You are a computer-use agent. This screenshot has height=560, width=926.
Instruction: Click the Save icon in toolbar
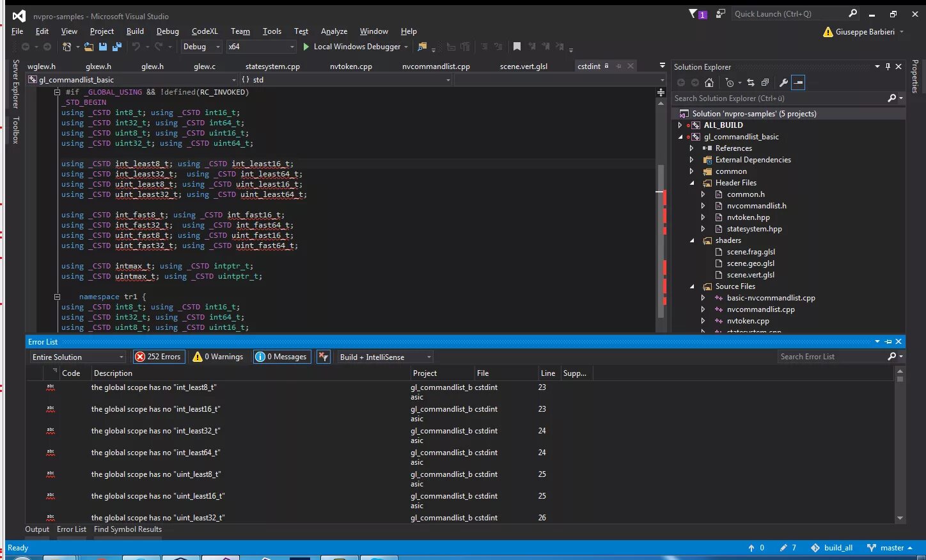coord(102,47)
